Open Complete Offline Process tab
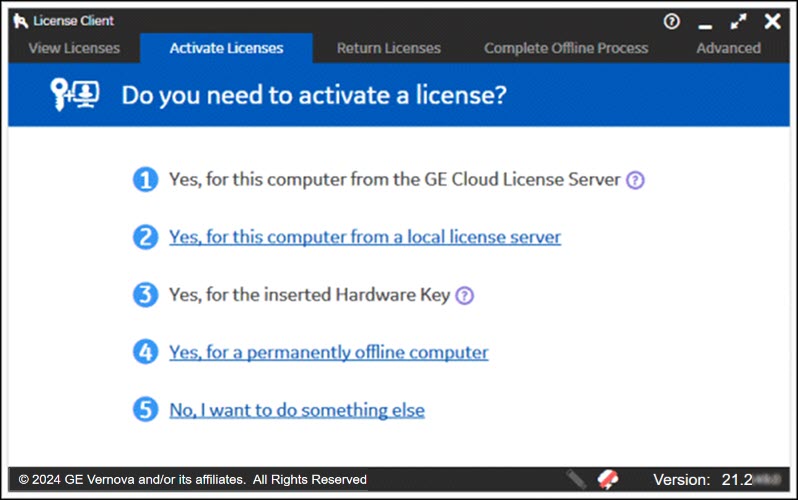This screenshot has width=798, height=500. pyautogui.click(x=566, y=48)
